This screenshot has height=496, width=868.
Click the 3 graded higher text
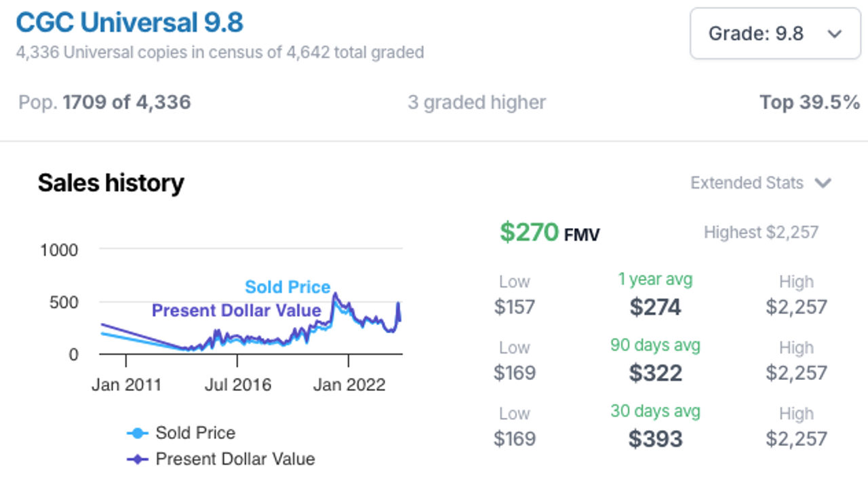477,102
